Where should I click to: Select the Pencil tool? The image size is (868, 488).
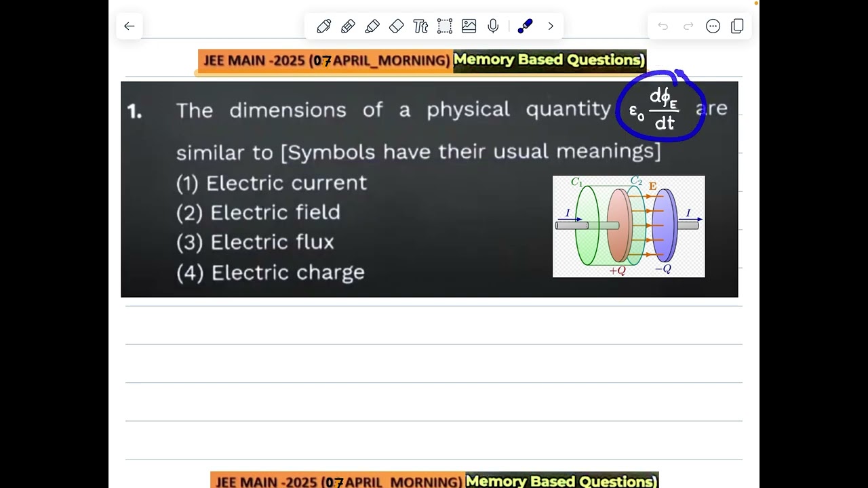(348, 26)
